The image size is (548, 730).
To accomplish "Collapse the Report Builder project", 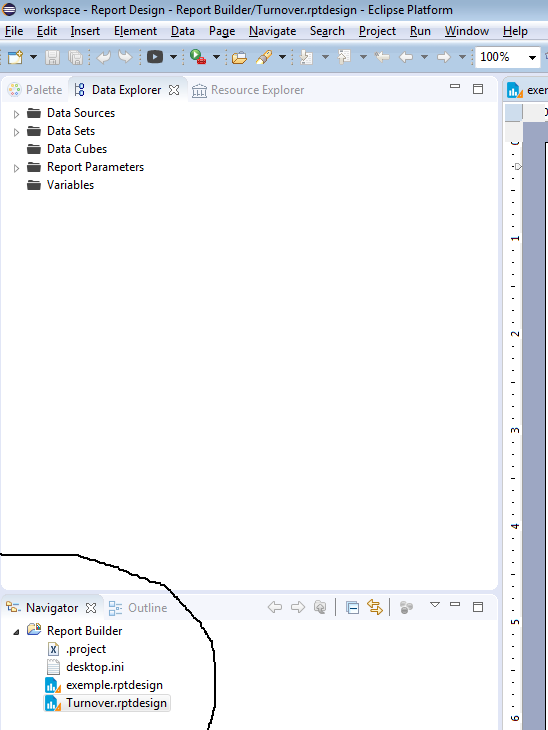I will pyautogui.click(x=16, y=632).
